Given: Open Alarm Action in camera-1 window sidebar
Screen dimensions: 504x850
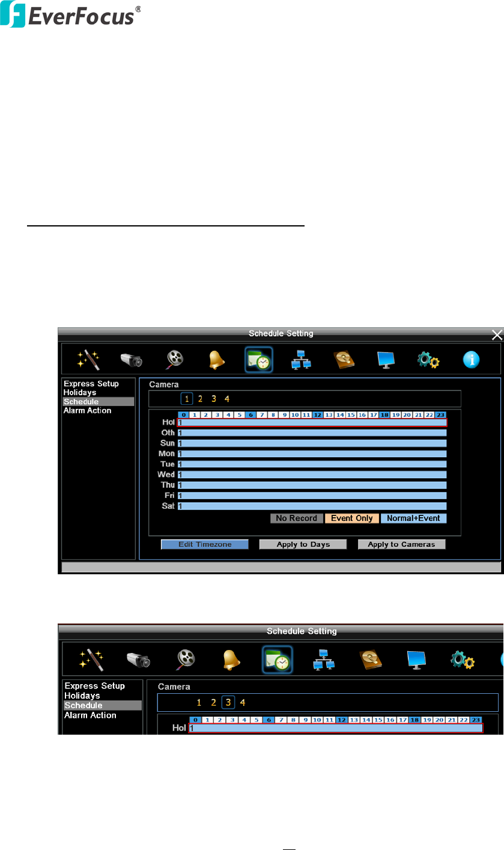Looking at the screenshot, I should (x=88, y=410).
